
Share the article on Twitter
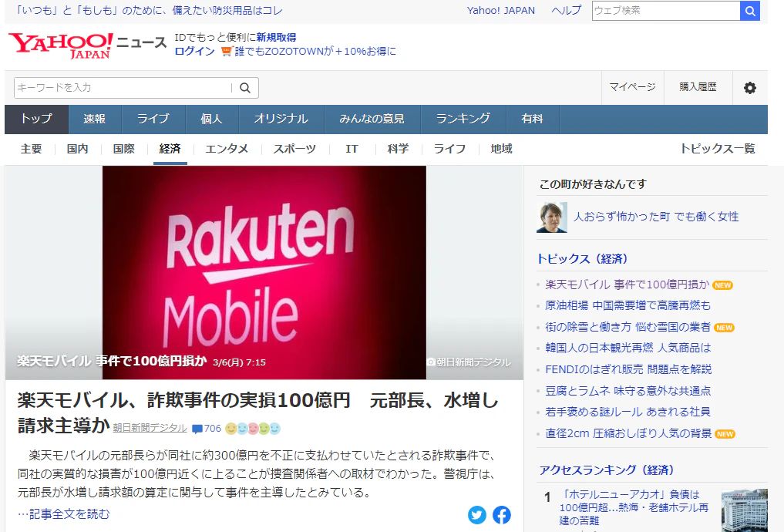477,514
